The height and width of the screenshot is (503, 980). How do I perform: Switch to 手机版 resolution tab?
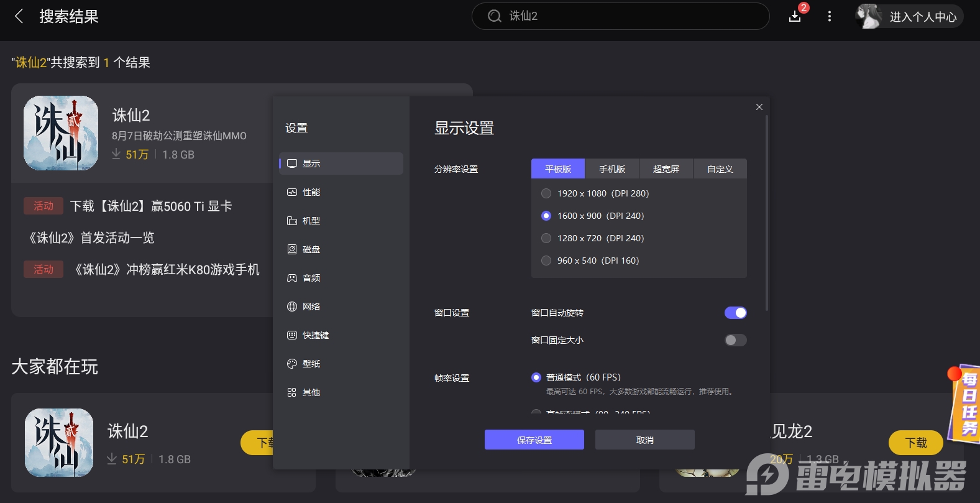[612, 169]
